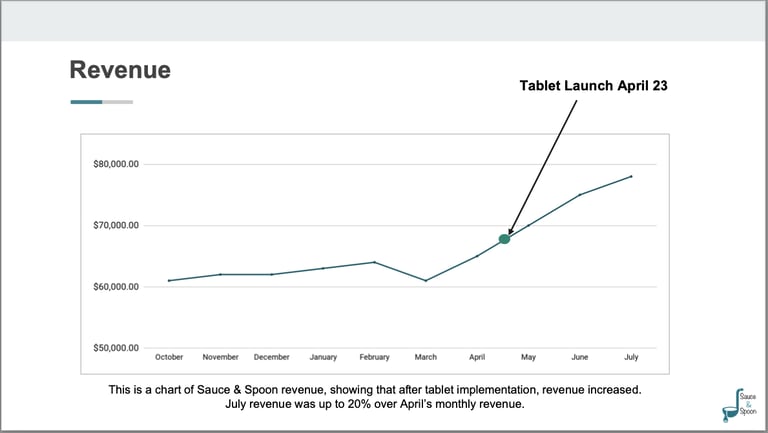
Task: Click the May axis label
Action: click(528, 357)
